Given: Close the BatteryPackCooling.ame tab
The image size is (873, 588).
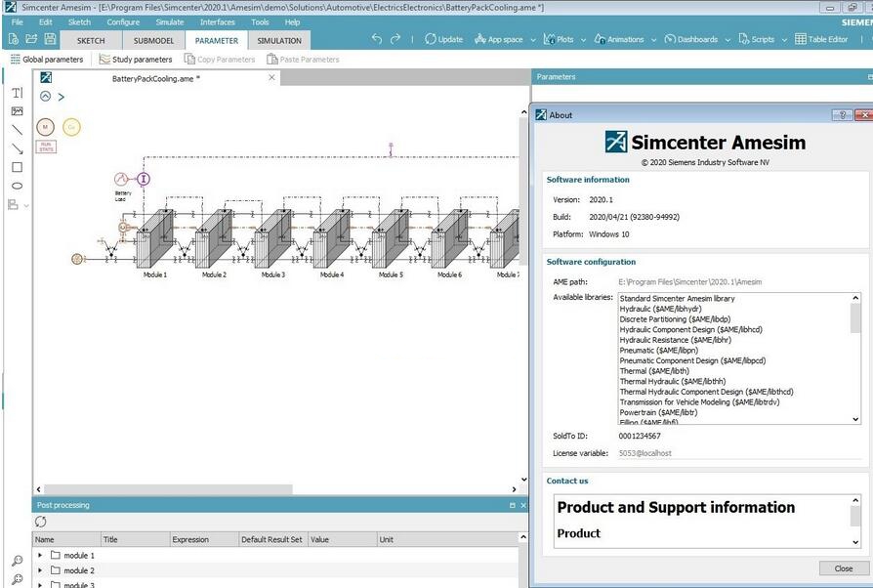Looking at the screenshot, I should [x=271, y=77].
